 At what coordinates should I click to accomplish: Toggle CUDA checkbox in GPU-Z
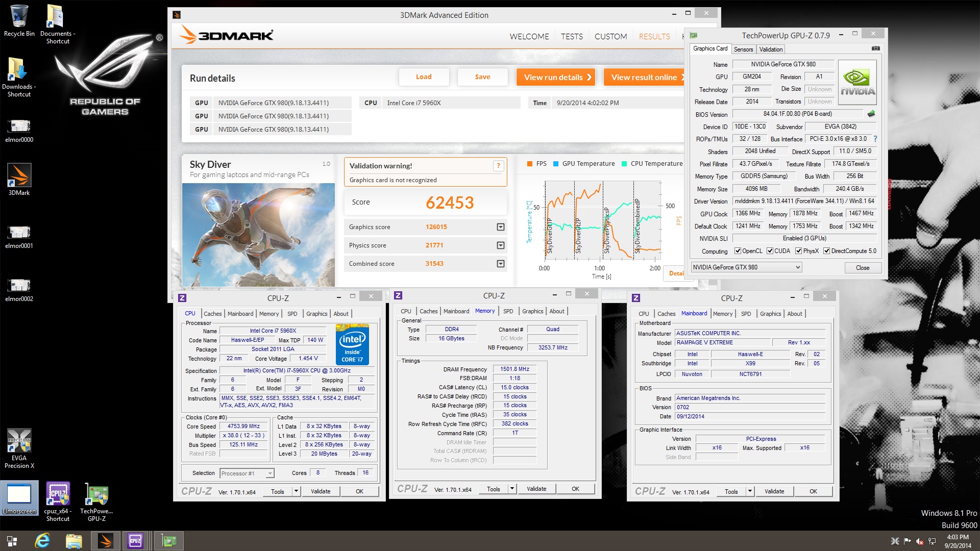pyautogui.click(x=770, y=251)
